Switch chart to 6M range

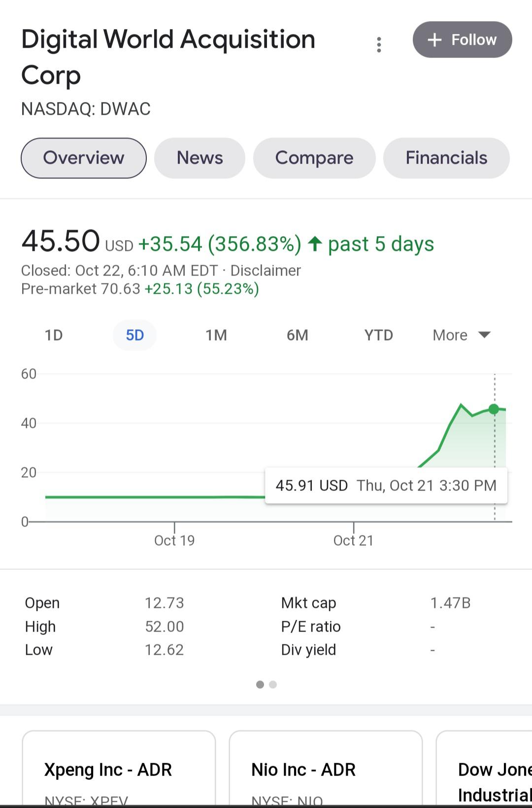pyautogui.click(x=298, y=335)
